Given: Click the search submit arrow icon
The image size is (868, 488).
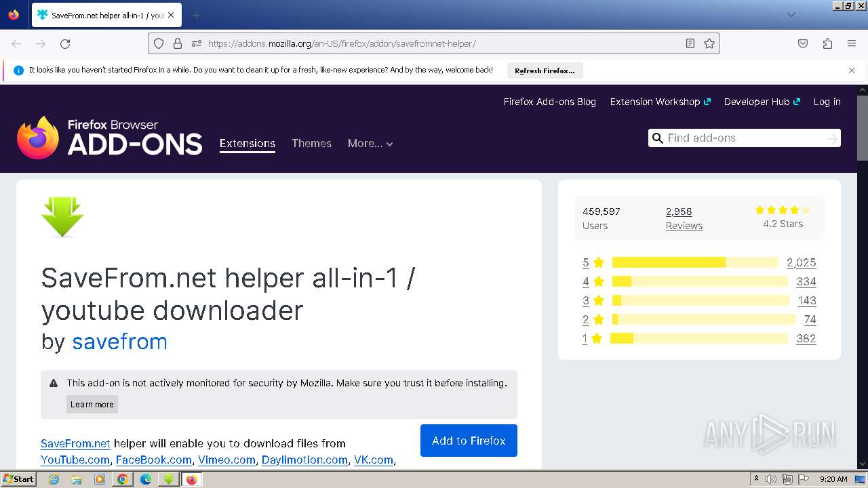Looking at the screenshot, I should tap(832, 138).
